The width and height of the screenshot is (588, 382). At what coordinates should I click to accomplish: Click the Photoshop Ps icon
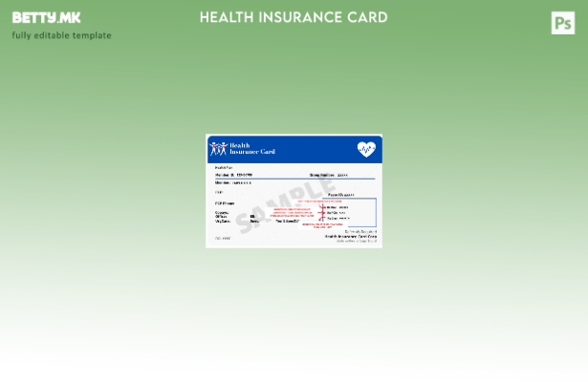point(563,23)
